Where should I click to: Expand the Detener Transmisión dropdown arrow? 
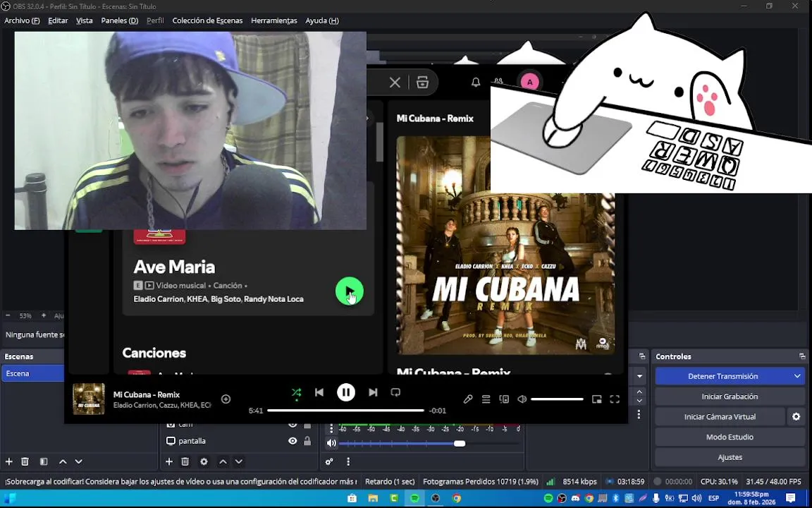pos(797,376)
